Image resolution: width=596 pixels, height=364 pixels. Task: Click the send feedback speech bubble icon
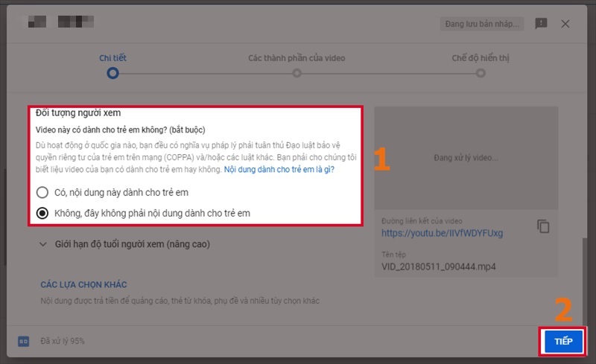pos(542,24)
